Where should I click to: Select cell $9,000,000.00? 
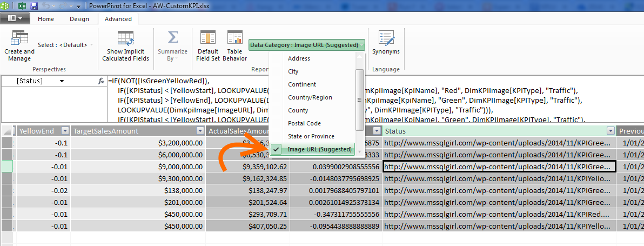tap(138, 167)
